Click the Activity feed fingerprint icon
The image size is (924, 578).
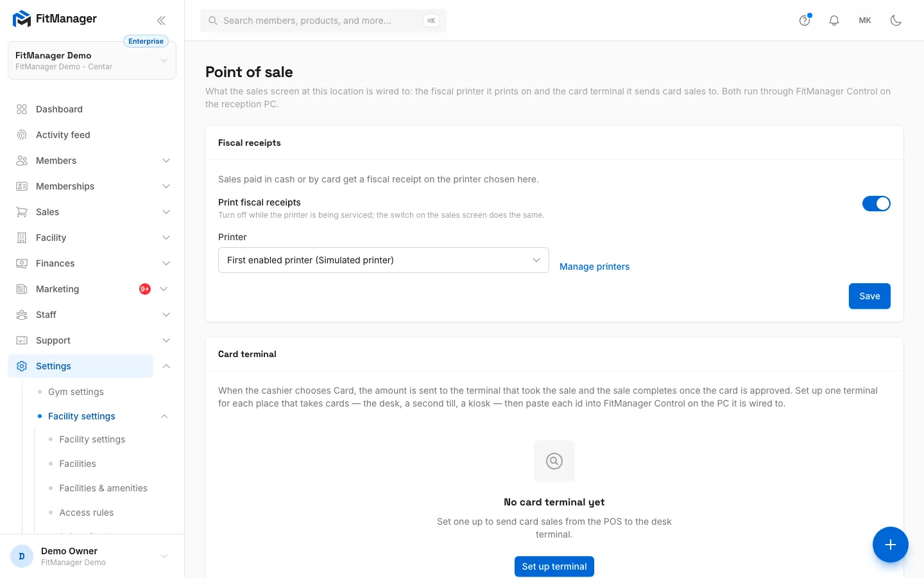point(22,135)
